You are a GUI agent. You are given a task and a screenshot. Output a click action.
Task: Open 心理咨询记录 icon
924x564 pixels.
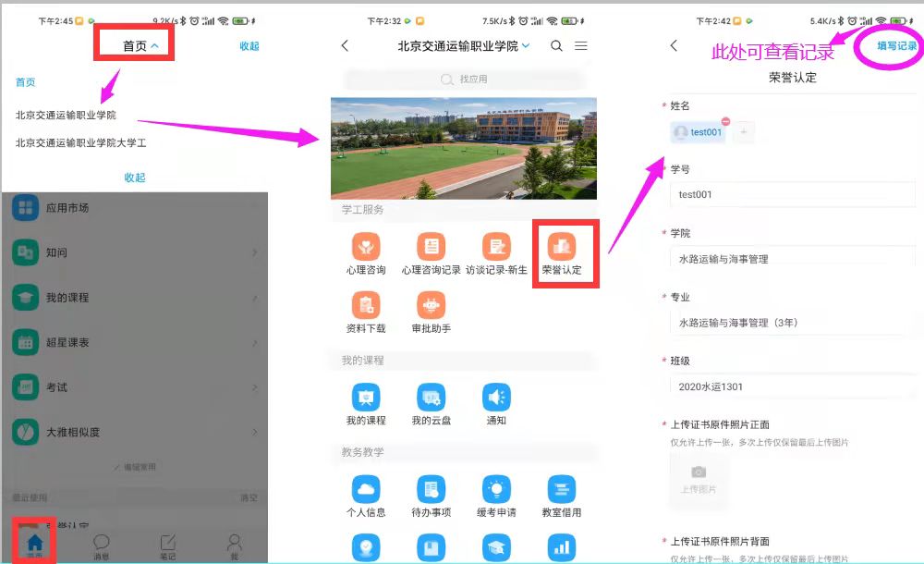coord(431,247)
